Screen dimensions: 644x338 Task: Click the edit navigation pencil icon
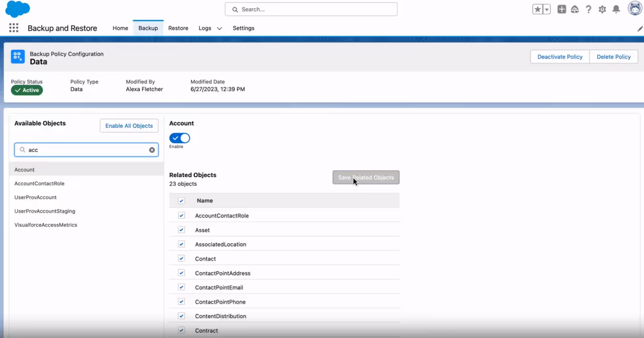point(640,29)
